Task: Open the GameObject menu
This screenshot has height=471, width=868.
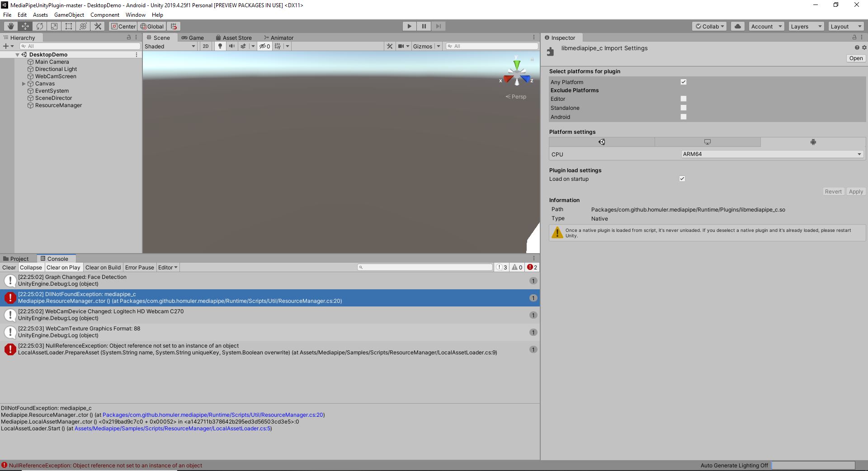Action: coord(69,14)
